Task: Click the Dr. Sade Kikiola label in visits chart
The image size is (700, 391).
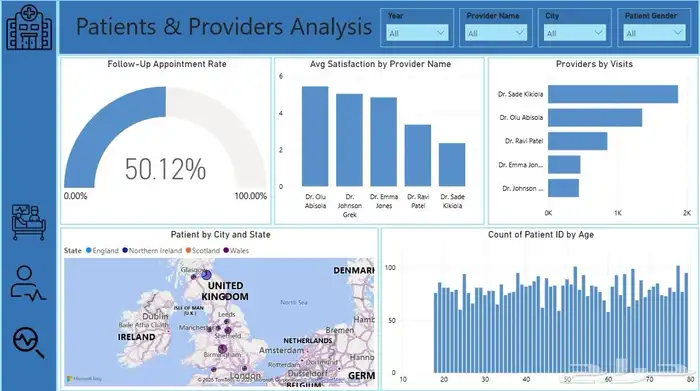Action: click(521, 94)
